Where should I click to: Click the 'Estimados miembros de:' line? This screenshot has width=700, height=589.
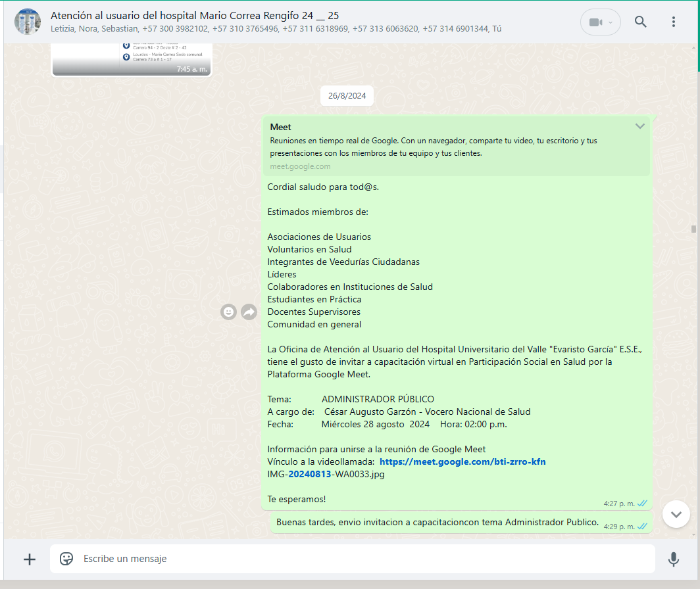[318, 212]
